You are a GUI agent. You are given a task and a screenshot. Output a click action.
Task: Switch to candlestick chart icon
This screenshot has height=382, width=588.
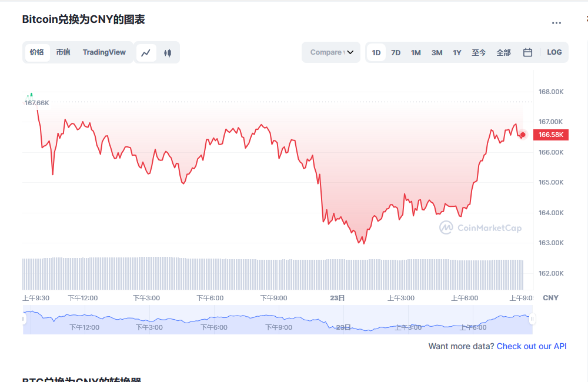168,52
